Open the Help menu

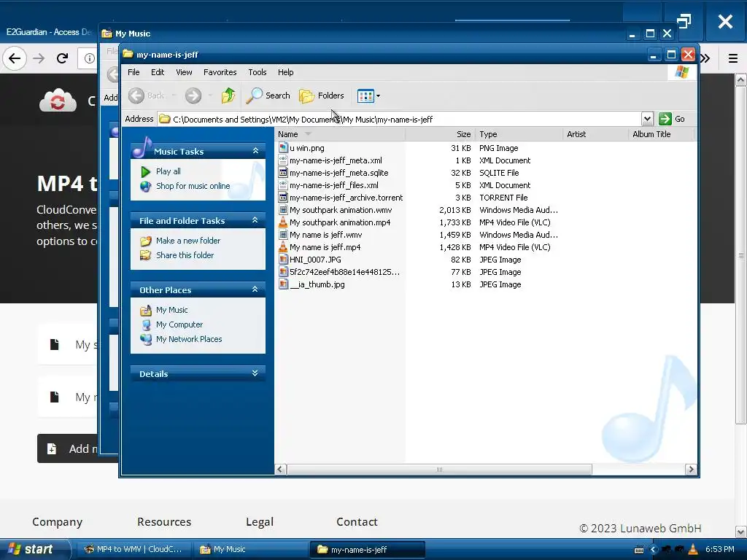click(x=286, y=72)
